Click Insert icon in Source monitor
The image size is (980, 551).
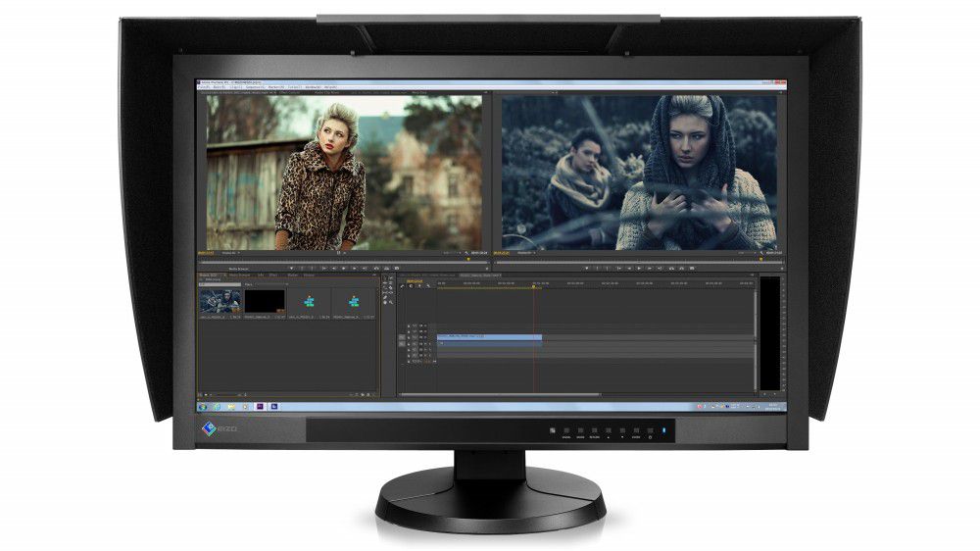coord(376,269)
